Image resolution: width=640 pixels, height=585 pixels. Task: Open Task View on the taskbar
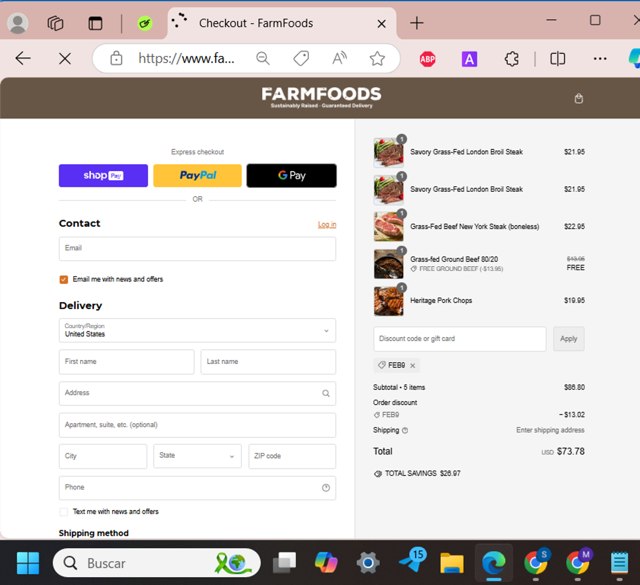tap(284, 563)
